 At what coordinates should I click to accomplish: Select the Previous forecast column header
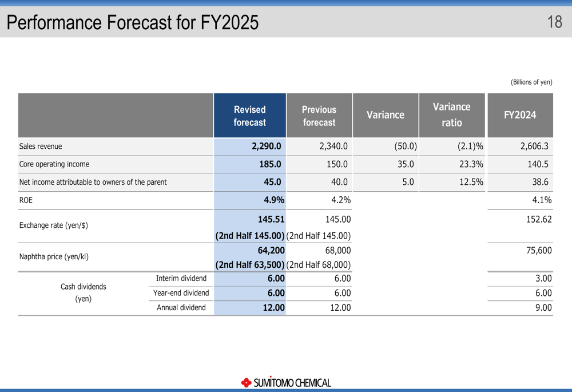click(x=319, y=116)
